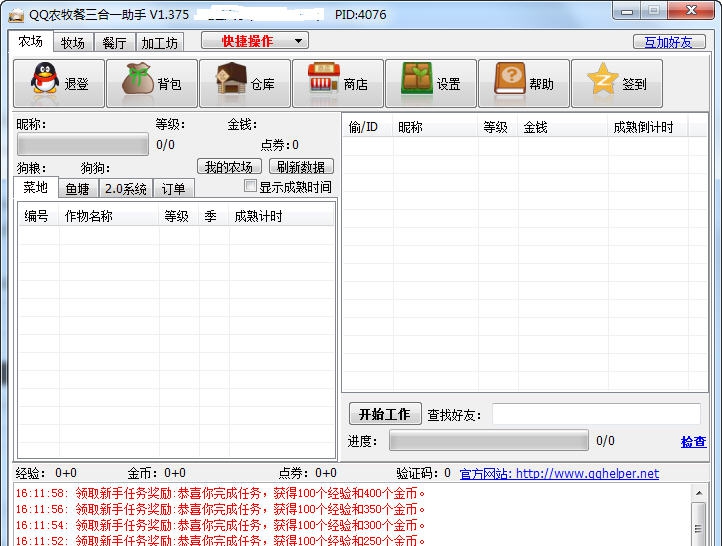Click the 互加好友 link

pyautogui.click(x=668, y=42)
